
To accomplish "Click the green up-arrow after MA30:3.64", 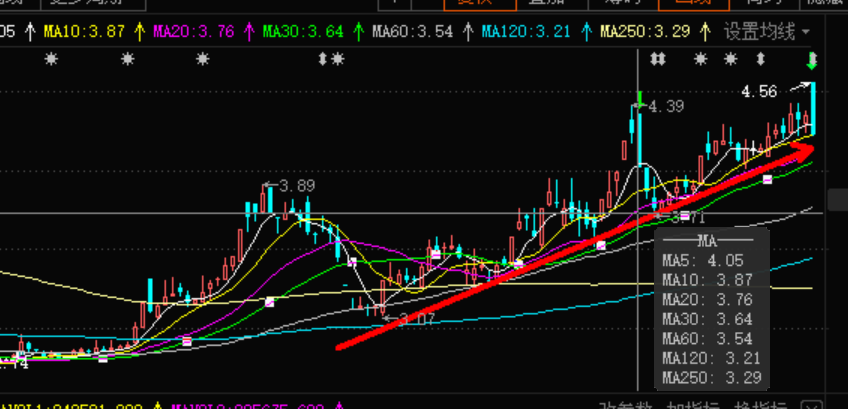I will [x=356, y=32].
